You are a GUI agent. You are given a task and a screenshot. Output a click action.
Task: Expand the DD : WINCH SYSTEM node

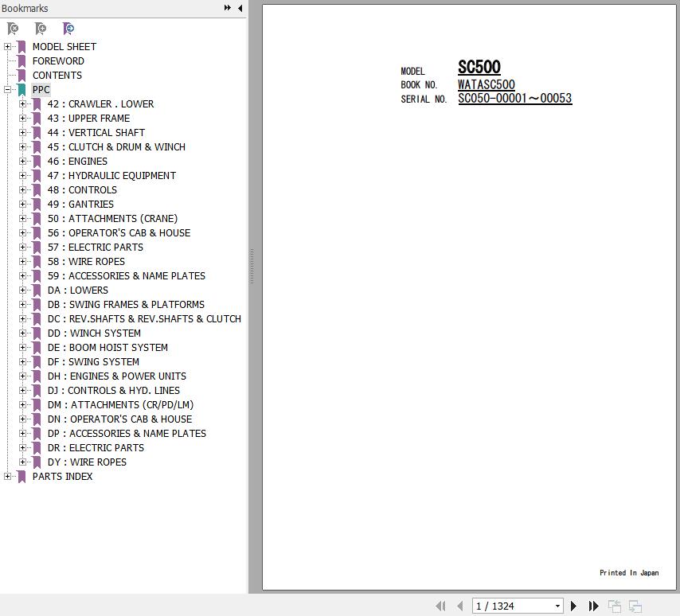[22, 333]
